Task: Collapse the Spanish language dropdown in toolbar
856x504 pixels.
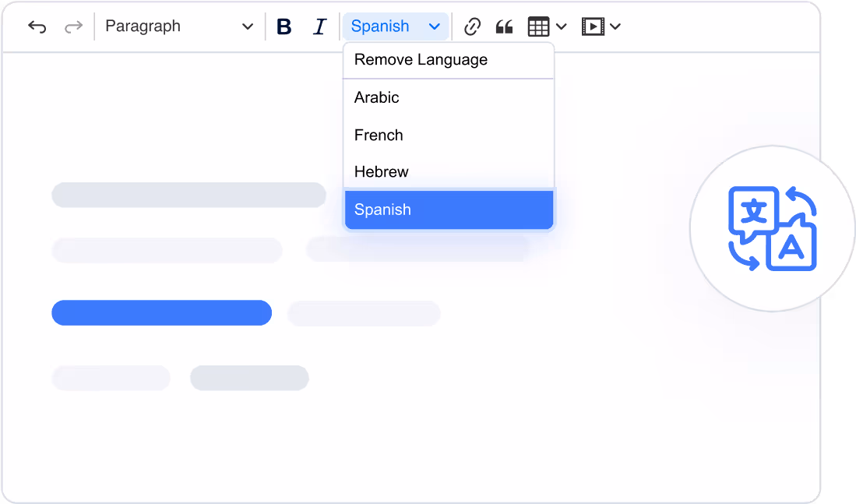Action: pyautogui.click(x=396, y=26)
